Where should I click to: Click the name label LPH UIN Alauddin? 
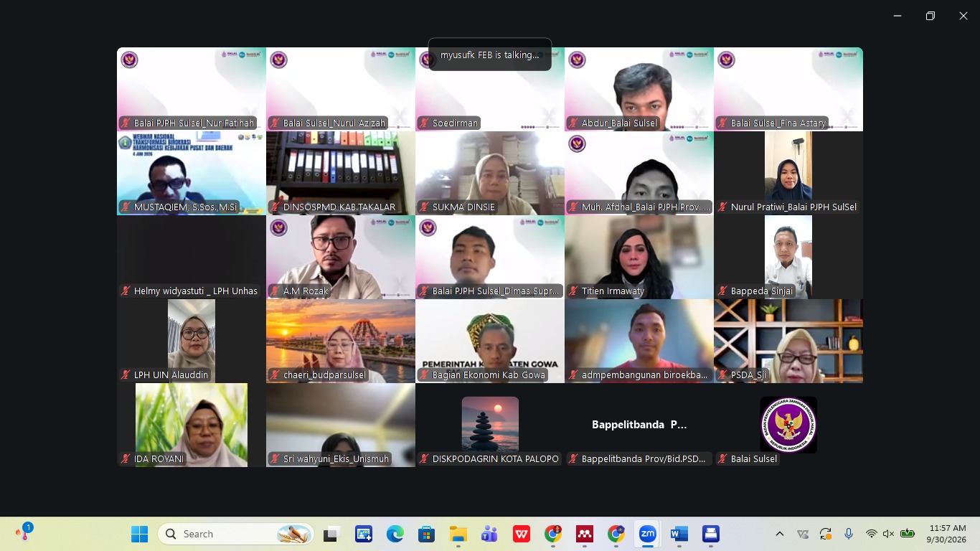click(171, 375)
